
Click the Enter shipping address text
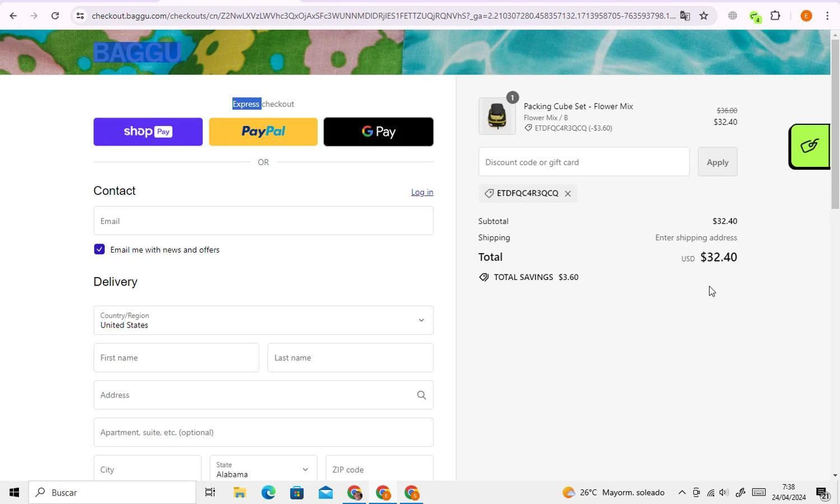(x=696, y=238)
